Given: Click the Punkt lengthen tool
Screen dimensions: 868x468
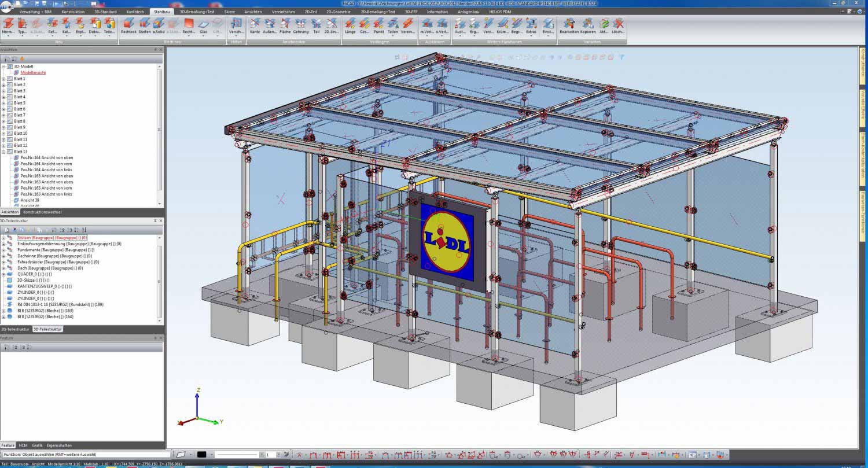Looking at the screenshot, I should [378, 25].
